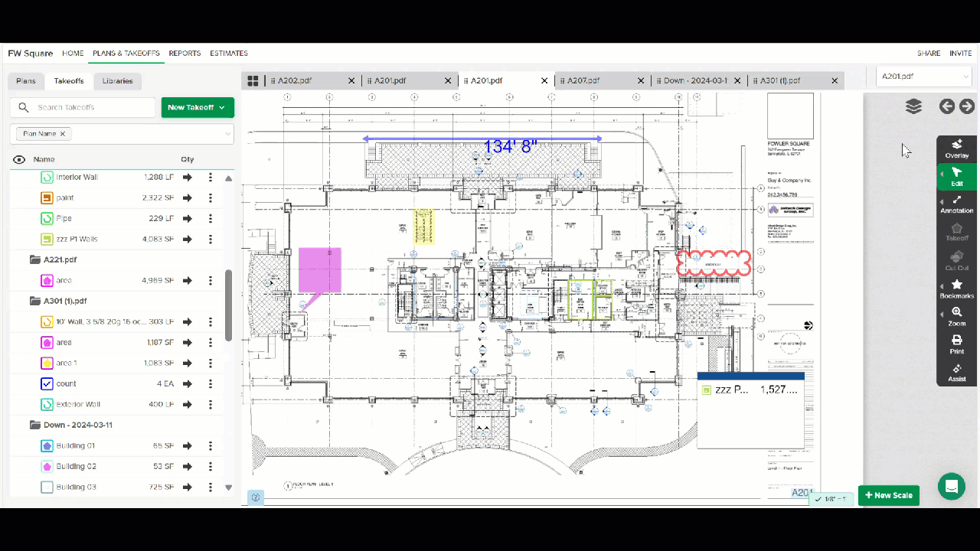The height and width of the screenshot is (551, 980).
Task: Activate the Zoom tool
Action: 956,317
